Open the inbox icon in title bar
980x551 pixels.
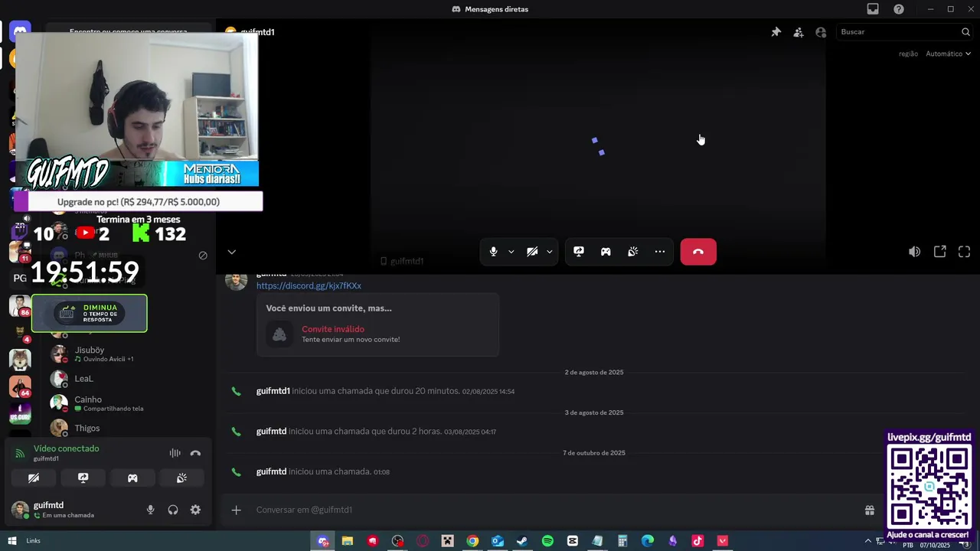coord(873,9)
